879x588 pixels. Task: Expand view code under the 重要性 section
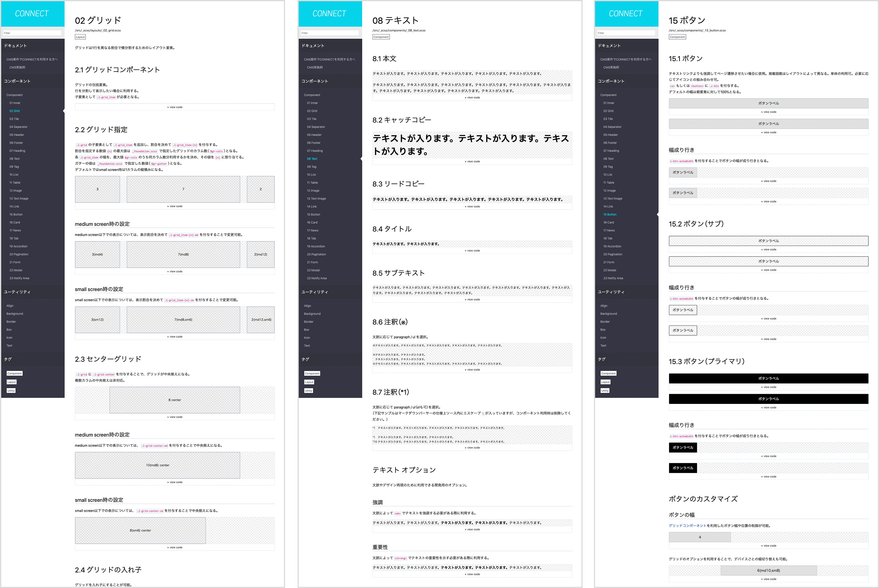[x=472, y=574]
